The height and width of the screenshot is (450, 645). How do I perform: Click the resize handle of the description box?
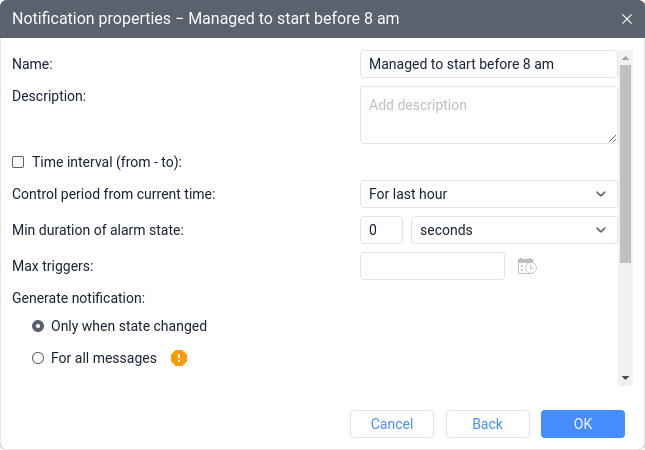coord(612,139)
